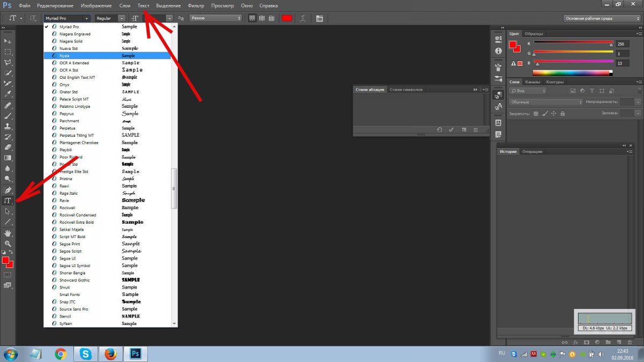This screenshot has height=362, width=644.
Task: Open the font size dropdown
Action: click(170, 18)
